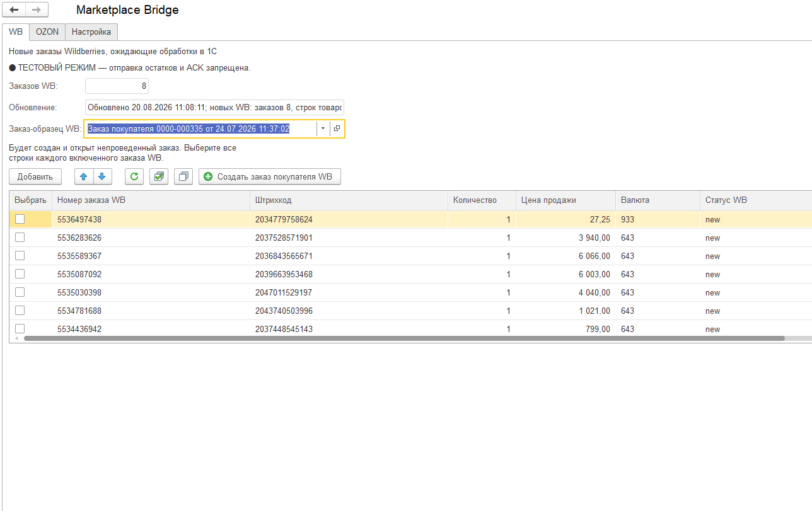Tick checkbox for order 5535589367
The image size is (812, 511).
coord(20,256)
